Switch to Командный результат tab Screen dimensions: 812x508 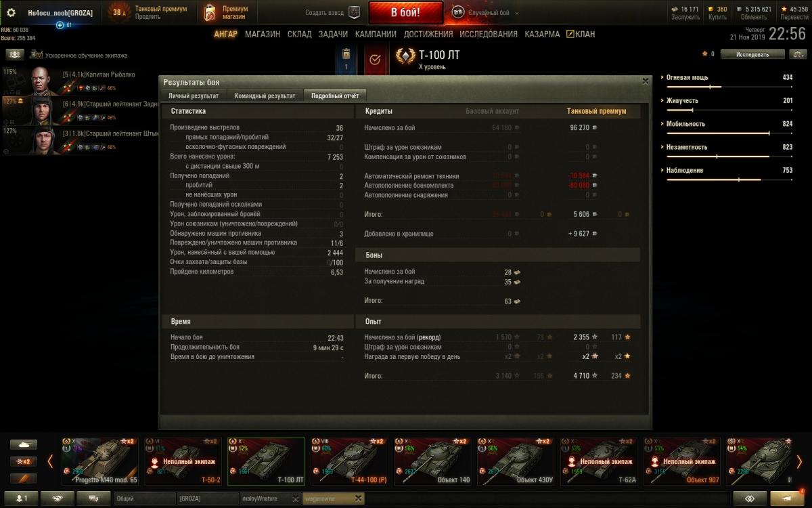(265, 96)
